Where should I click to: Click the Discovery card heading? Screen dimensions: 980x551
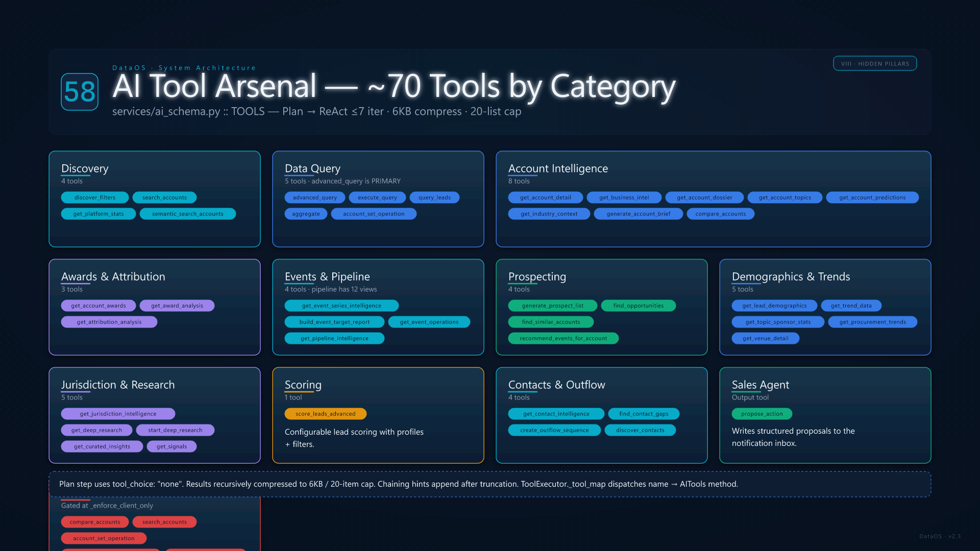[85, 168]
